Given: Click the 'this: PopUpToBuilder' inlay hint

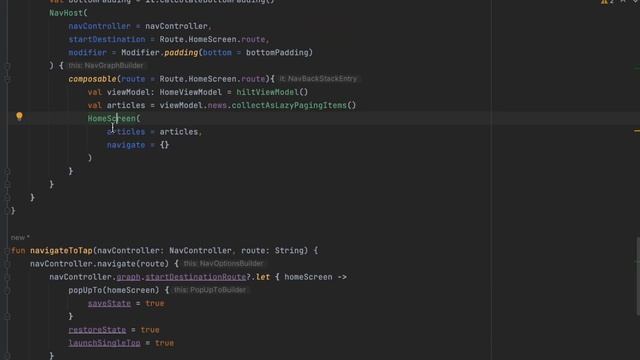Looking at the screenshot, I should [x=210, y=290].
